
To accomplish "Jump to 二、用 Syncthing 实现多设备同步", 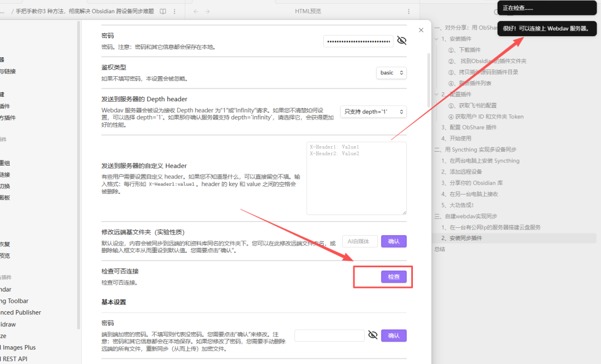I will (475, 149).
